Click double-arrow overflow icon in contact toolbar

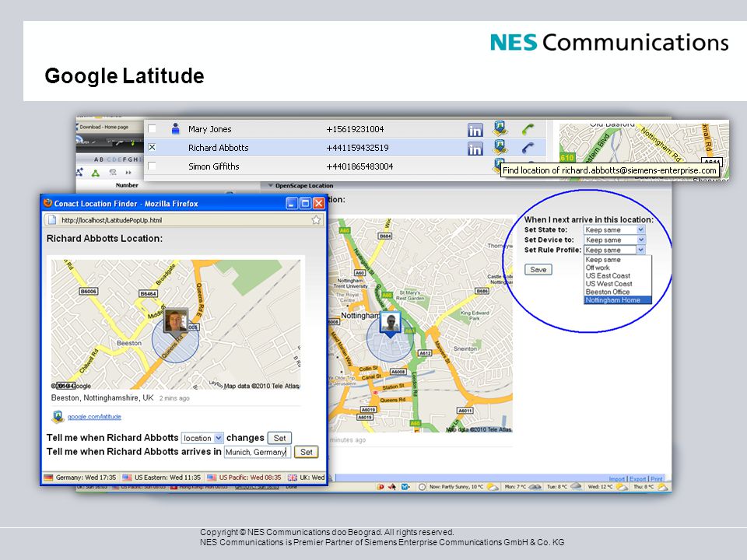(x=128, y=173)
